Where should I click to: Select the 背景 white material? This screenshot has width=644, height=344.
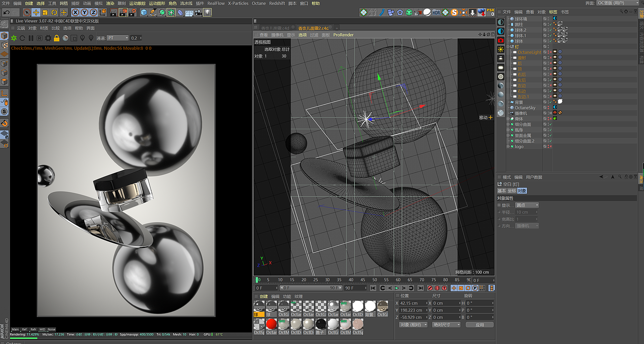coord(370,306)
